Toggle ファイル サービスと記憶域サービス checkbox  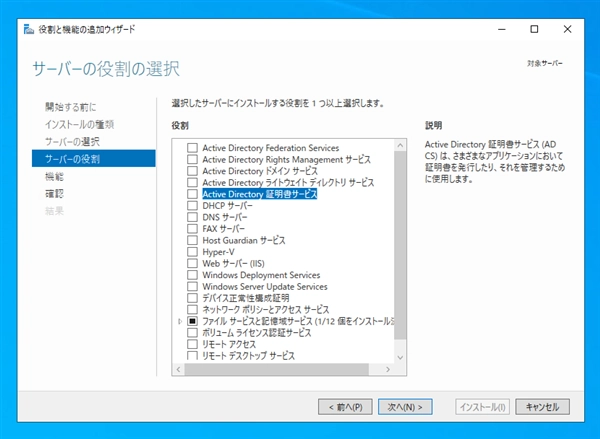[x=192, y=321]
